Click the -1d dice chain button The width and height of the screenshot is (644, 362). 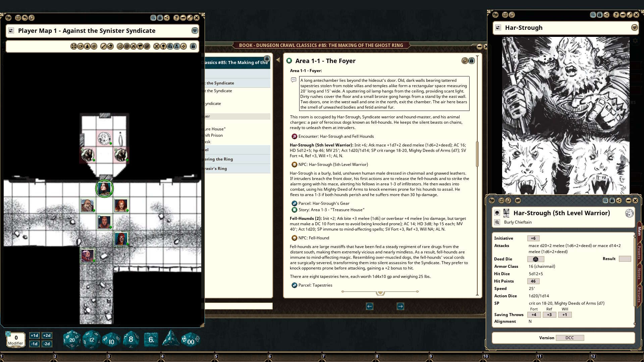coord(34,344)
